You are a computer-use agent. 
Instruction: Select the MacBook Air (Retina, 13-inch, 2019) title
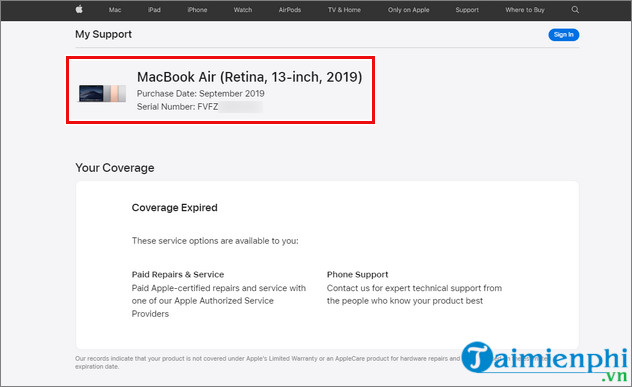(x=249, y=77)
